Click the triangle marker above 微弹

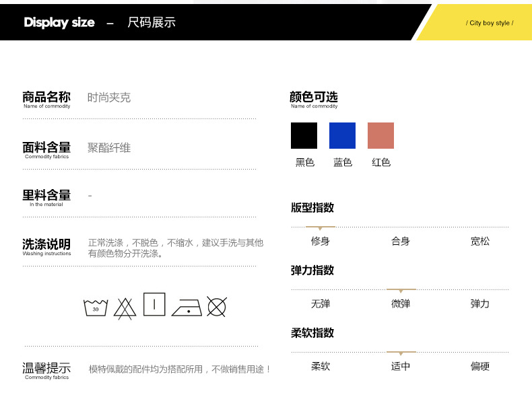(x=401, y=291)
